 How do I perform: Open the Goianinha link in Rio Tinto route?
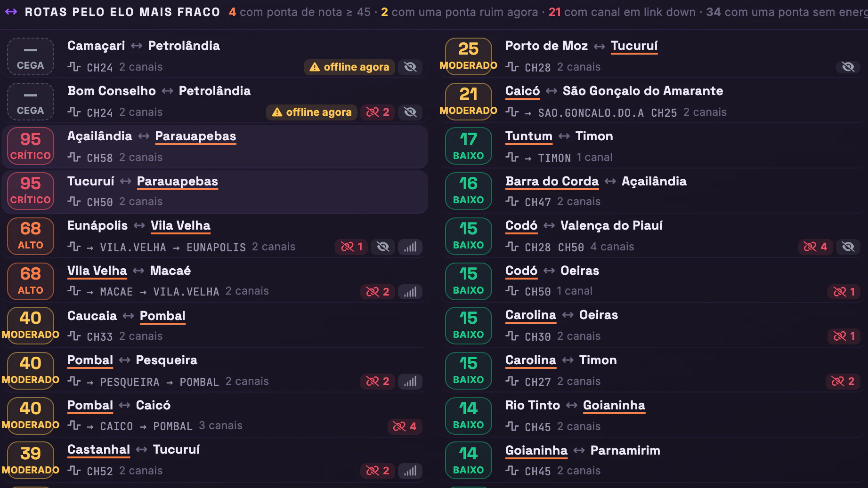point(614,406)
